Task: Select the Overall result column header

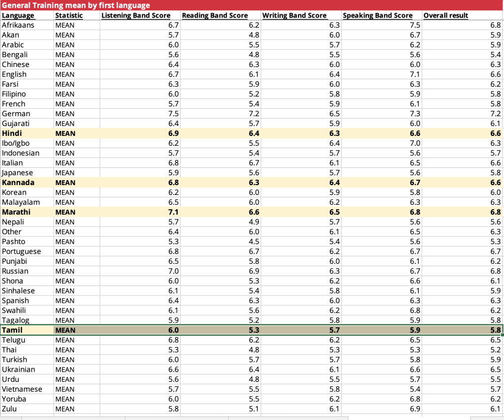Action: tap(446, 15)
